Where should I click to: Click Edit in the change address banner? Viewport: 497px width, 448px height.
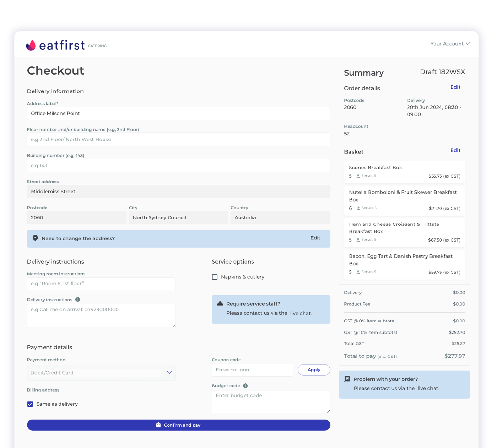tap(315, 238)
